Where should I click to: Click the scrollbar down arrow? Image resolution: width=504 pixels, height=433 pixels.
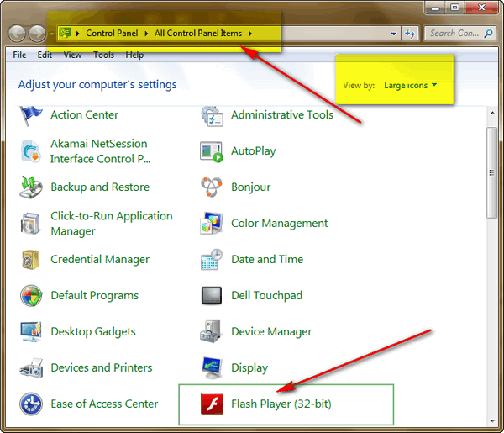(x=492, y=420)
